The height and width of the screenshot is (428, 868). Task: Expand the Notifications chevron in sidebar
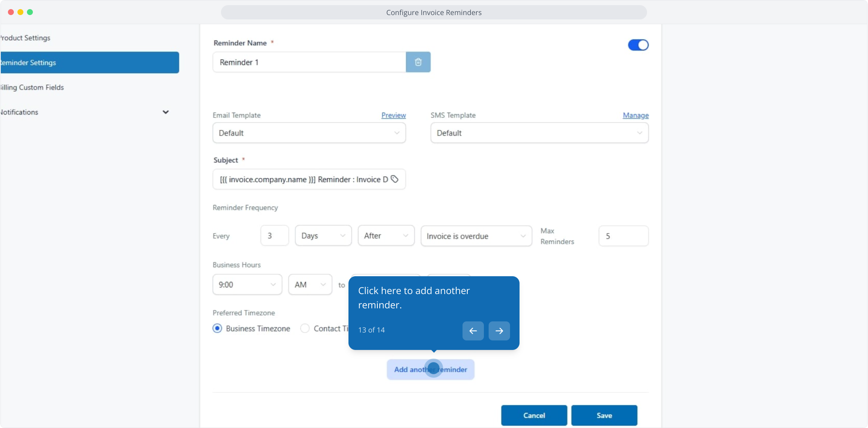coord(166,112)
